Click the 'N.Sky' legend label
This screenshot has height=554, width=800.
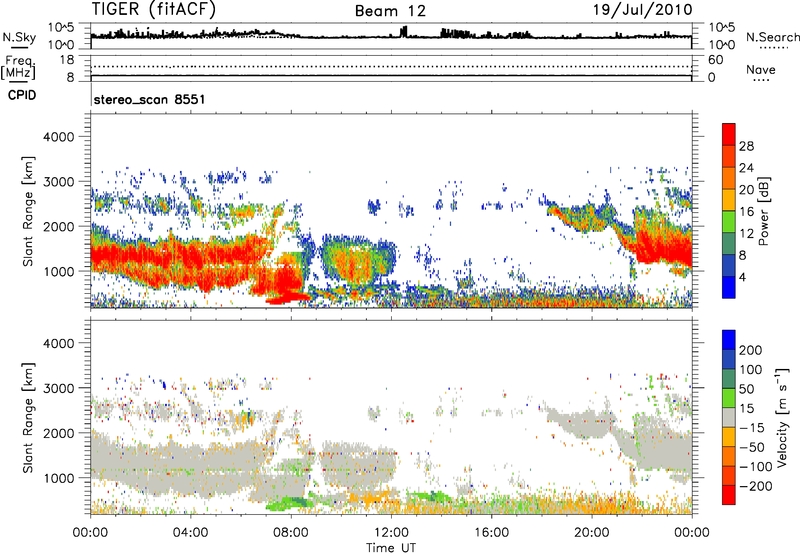(19, 37)
